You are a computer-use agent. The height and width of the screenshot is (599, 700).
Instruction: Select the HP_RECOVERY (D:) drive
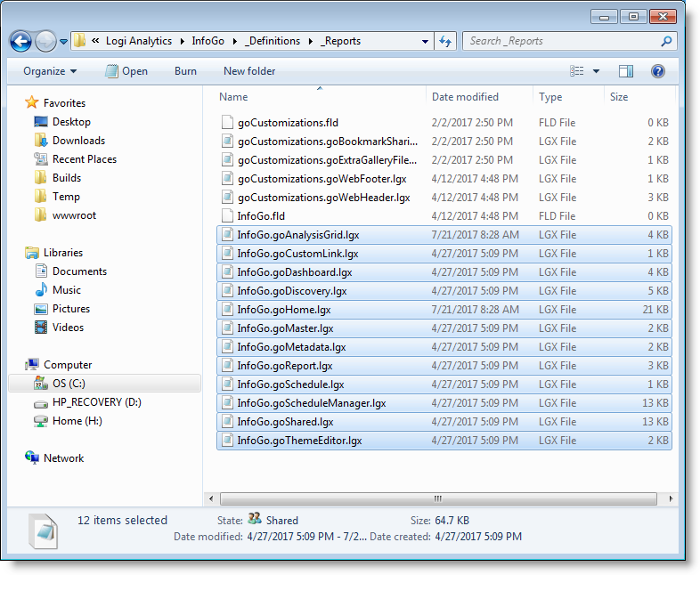pyautogui.click(x=97, y=402)
